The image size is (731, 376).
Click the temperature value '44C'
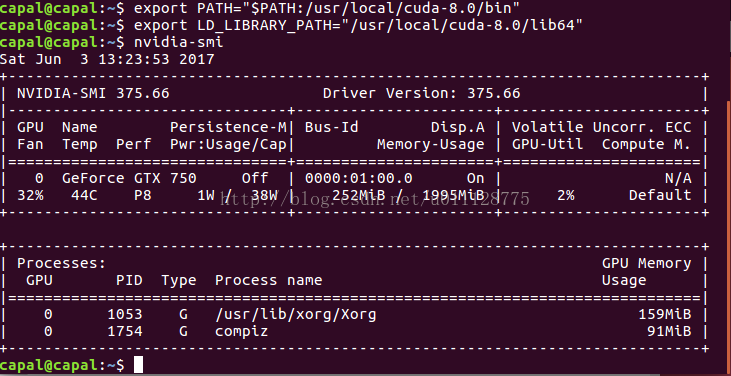84,195
